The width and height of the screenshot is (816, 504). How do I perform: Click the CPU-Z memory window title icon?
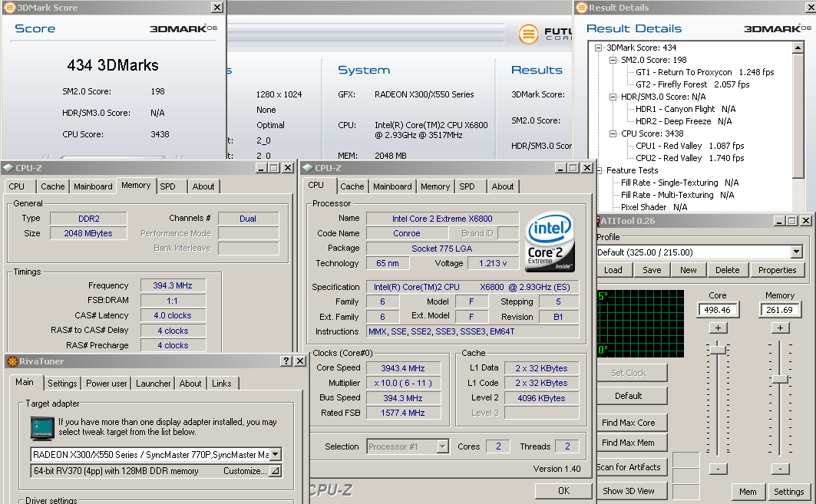(8, 168)
